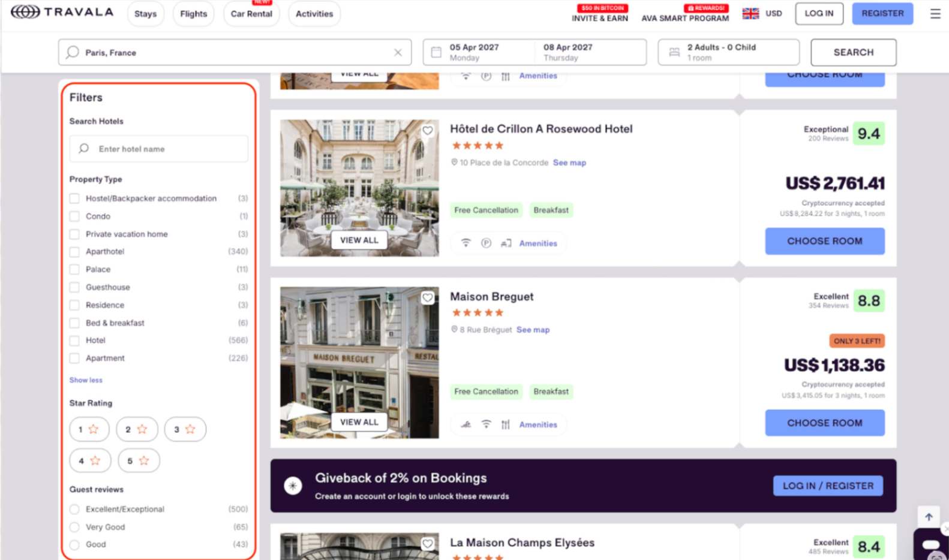The width and height of the screenshot is (949, 560).
Task: Click the parking amenity icon for Hôtel de Crillon
Action: (x=486, y=243)
